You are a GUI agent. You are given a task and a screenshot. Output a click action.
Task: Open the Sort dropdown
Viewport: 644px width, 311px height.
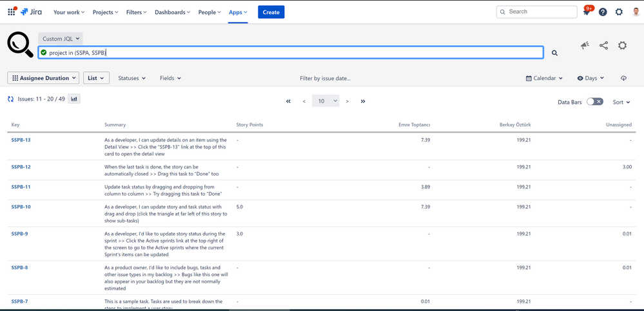pyautogui.click(x=621, y=103)
